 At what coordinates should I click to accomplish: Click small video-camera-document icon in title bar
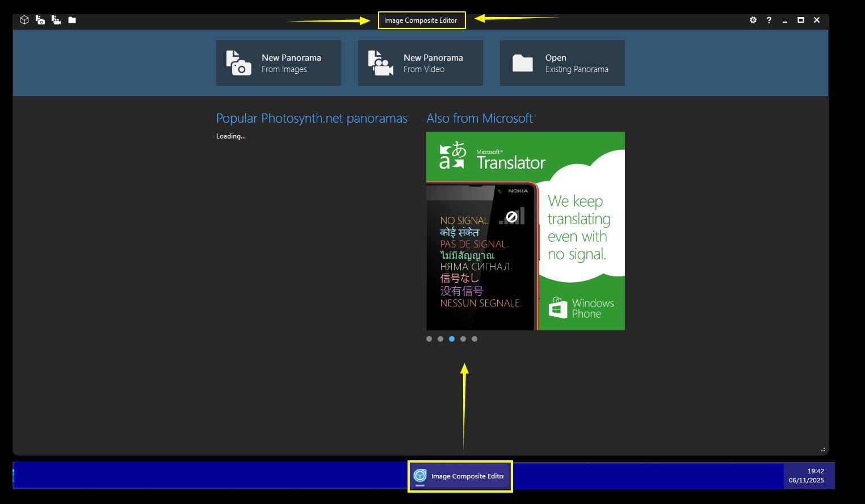click(56, 20)
